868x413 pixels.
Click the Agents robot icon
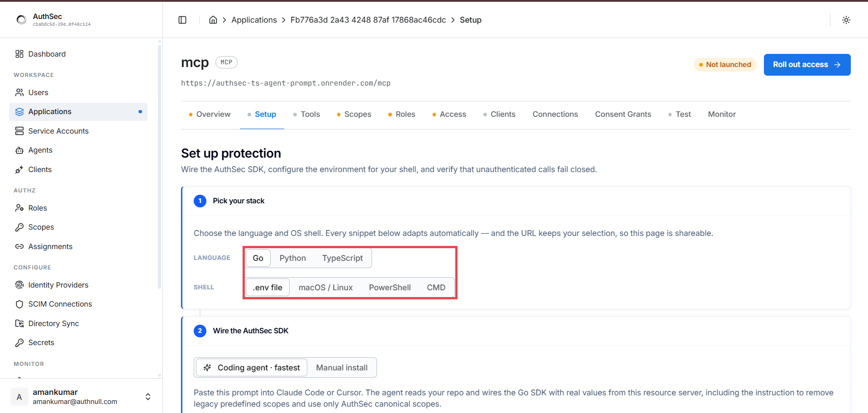point(19,150)
